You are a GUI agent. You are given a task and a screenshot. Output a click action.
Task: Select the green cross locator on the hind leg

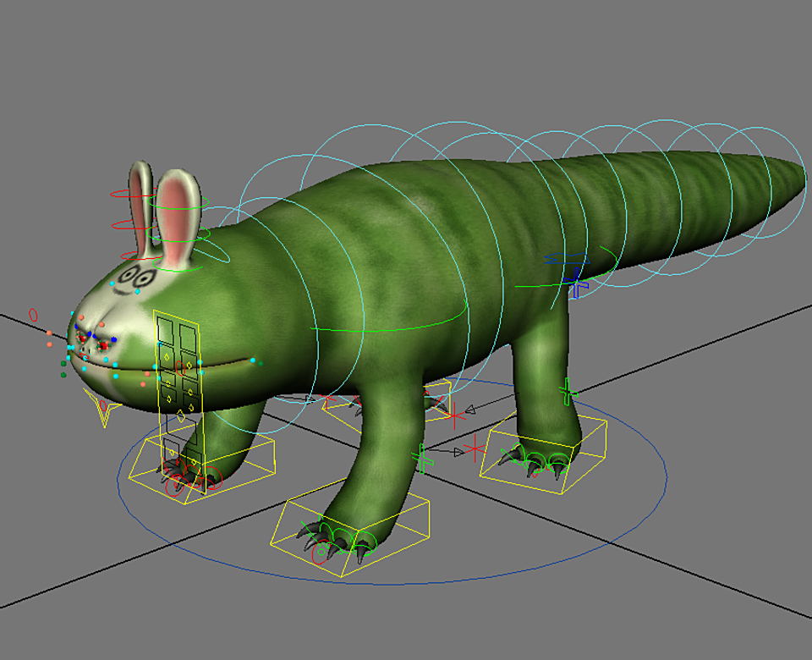568,392
